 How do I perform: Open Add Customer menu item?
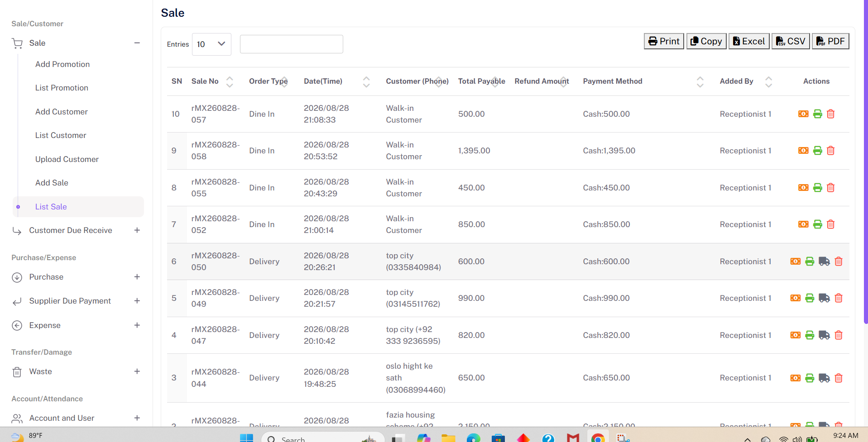(x=62, y=112)
